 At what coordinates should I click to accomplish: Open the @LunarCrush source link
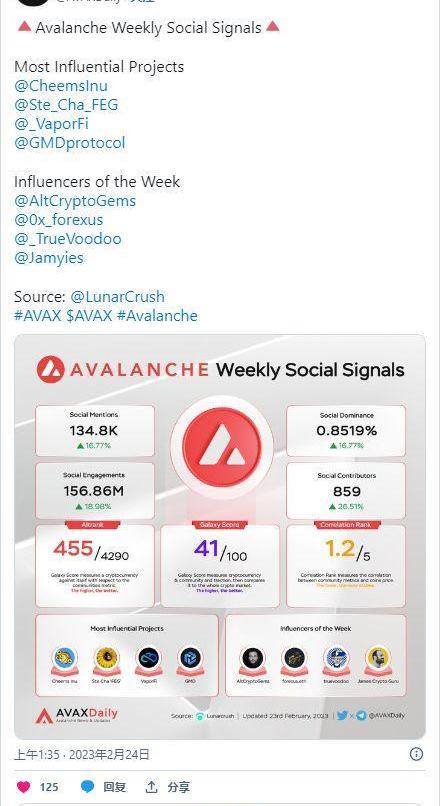pyautogui.click(x=118, y=297)
